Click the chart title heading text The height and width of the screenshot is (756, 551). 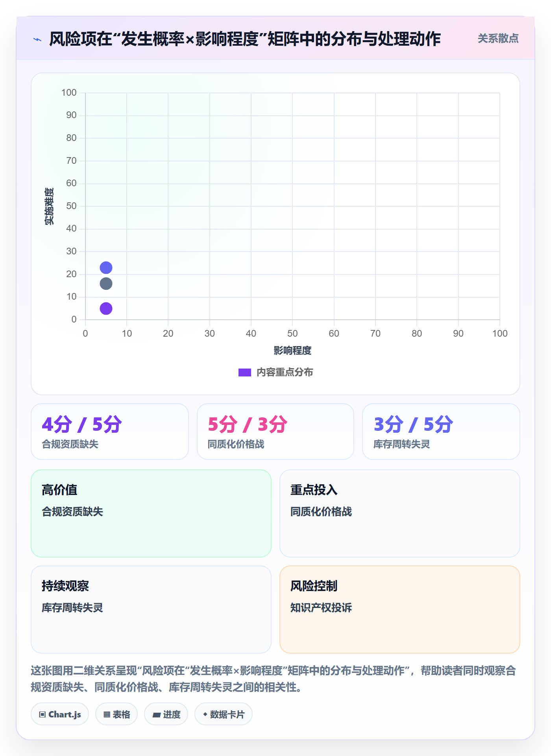pyautogui.click(x=245, y=39)
